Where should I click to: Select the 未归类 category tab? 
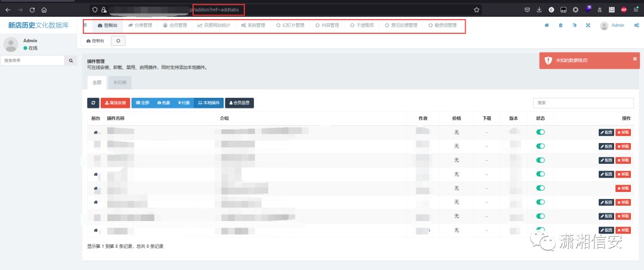tap(119, 82)
